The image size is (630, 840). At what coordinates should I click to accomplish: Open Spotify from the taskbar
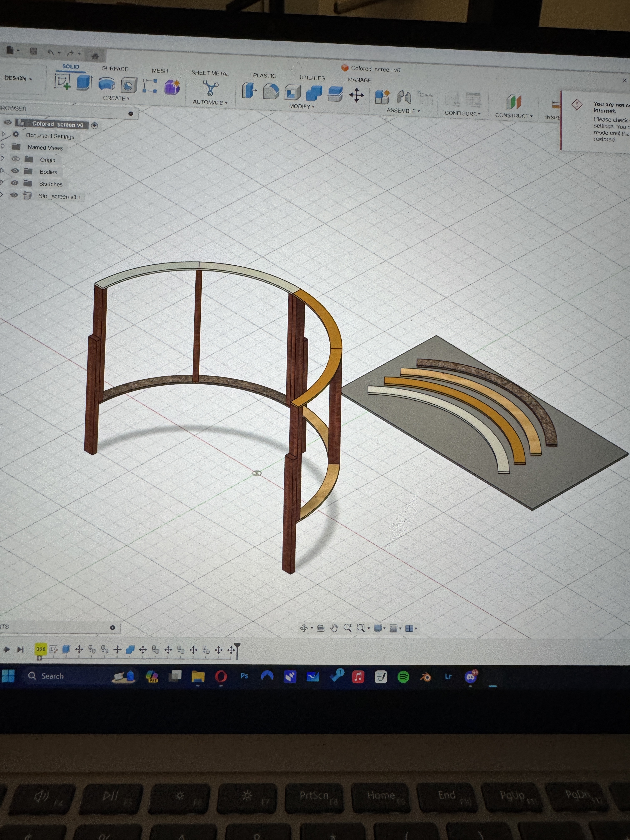[x=403, y=676]
